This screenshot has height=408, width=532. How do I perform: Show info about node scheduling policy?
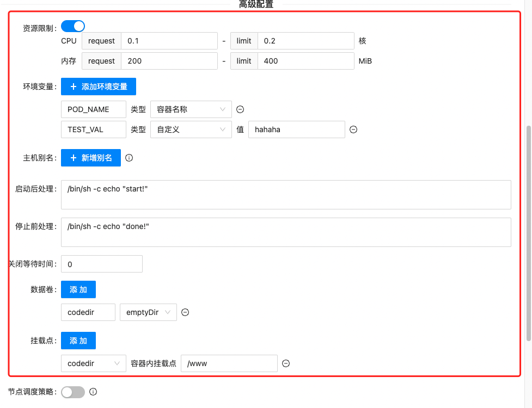(93, 392)
